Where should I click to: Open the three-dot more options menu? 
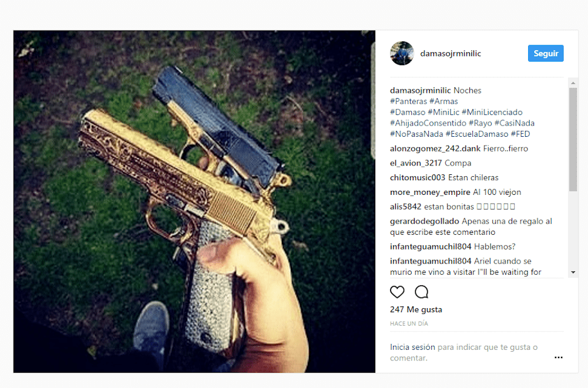click(x=559, y=357)
